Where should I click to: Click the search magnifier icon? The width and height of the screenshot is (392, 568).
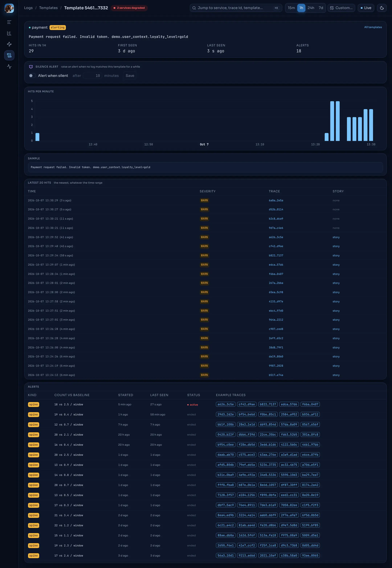pyautogui.click(x=194, y=8)
